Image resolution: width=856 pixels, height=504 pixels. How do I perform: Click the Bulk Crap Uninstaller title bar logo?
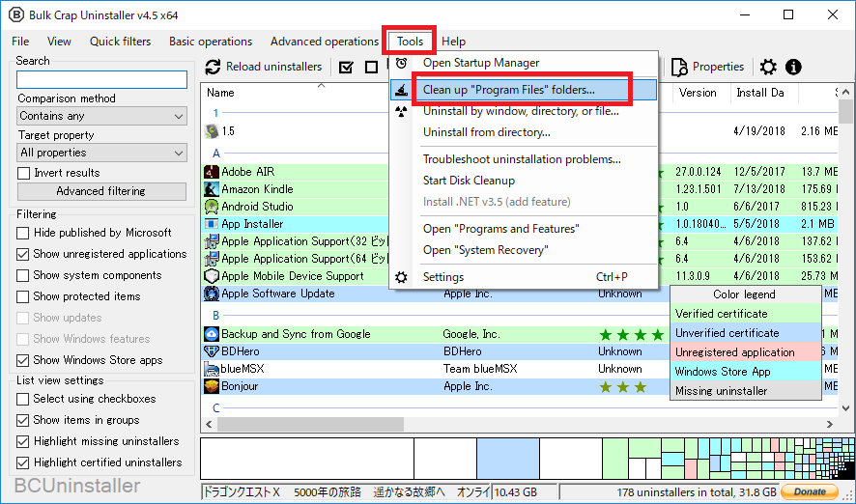pos(15,15)
